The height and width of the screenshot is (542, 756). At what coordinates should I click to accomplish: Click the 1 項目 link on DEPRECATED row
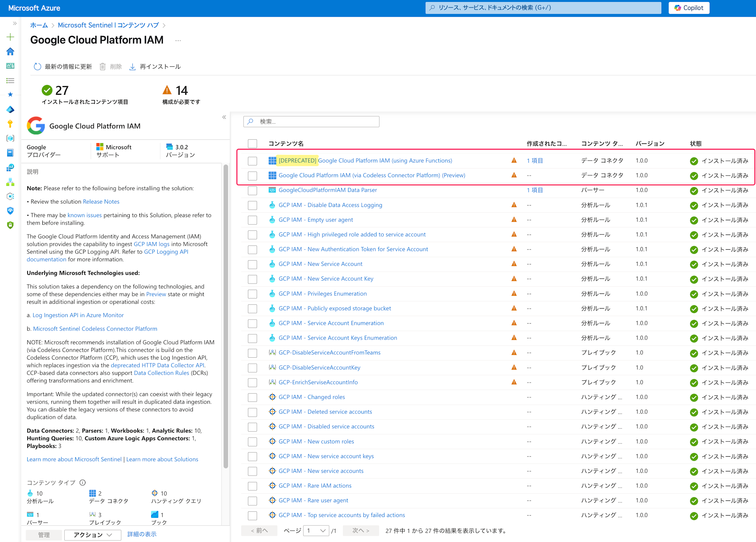tap(535, 161)
